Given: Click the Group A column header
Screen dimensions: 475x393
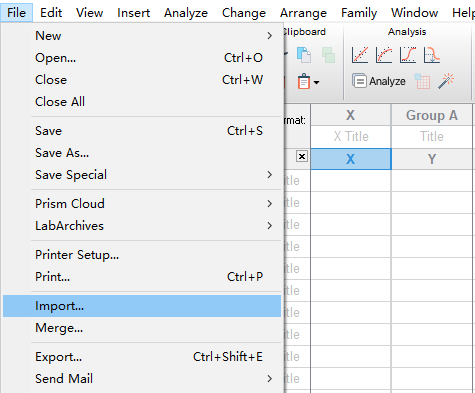Looking at the screenshot, I should tap(432, 115).
